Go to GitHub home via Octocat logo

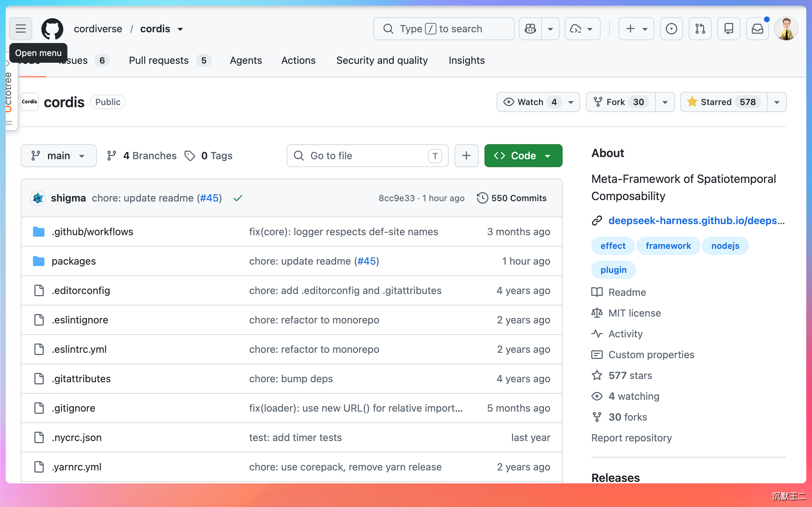(52, 29)
